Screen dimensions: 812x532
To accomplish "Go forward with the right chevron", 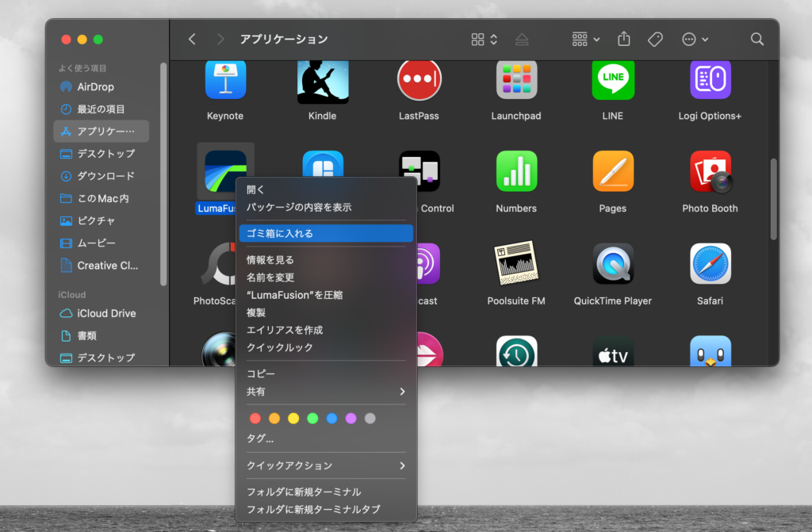I will click(x=220, y=40).
